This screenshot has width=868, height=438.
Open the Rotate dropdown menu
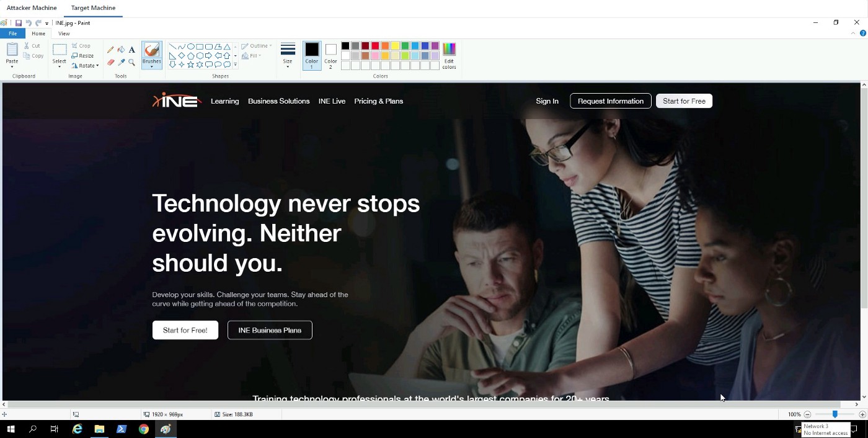click(86, 66)
